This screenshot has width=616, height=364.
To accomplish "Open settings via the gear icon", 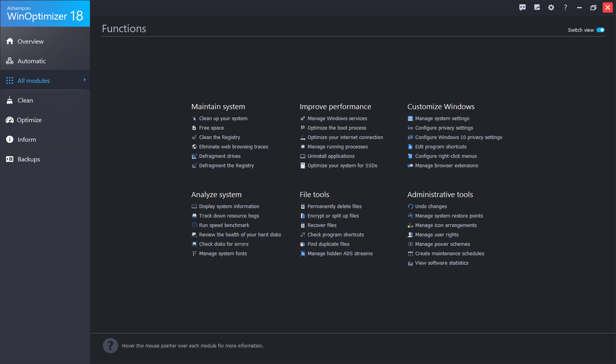I will coord(551,7).
